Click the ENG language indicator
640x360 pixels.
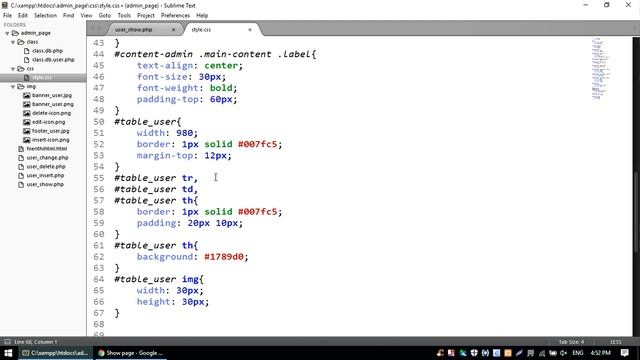click(x=578, y=353)
